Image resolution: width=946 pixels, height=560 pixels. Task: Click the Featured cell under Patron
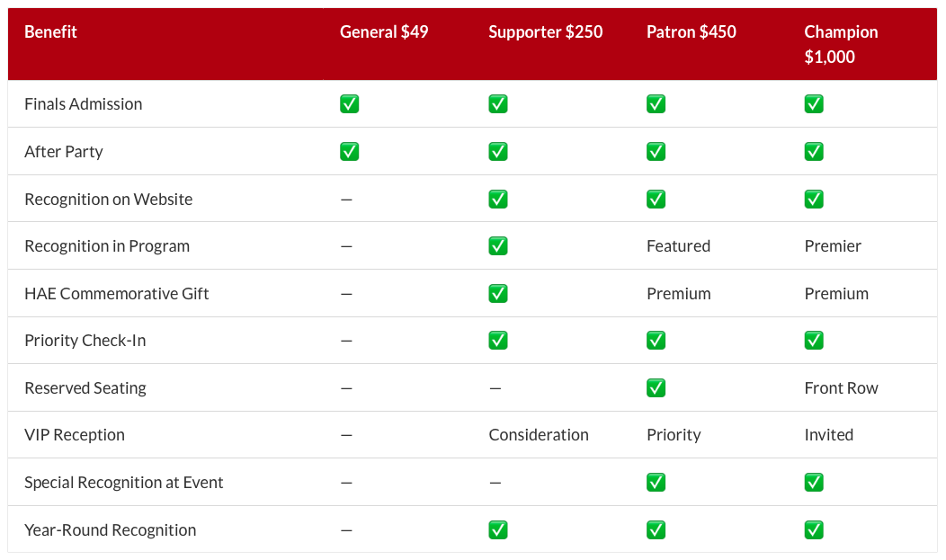[x=678, y=246]
